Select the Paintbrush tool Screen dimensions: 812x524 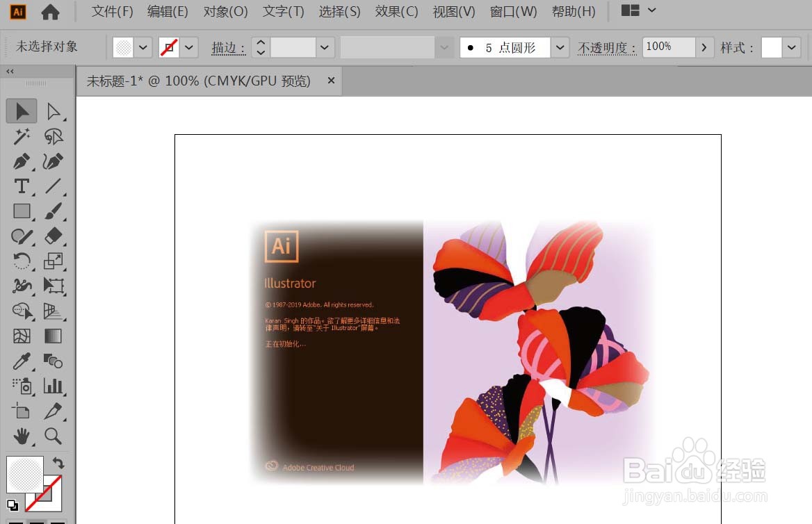[53, 211]
